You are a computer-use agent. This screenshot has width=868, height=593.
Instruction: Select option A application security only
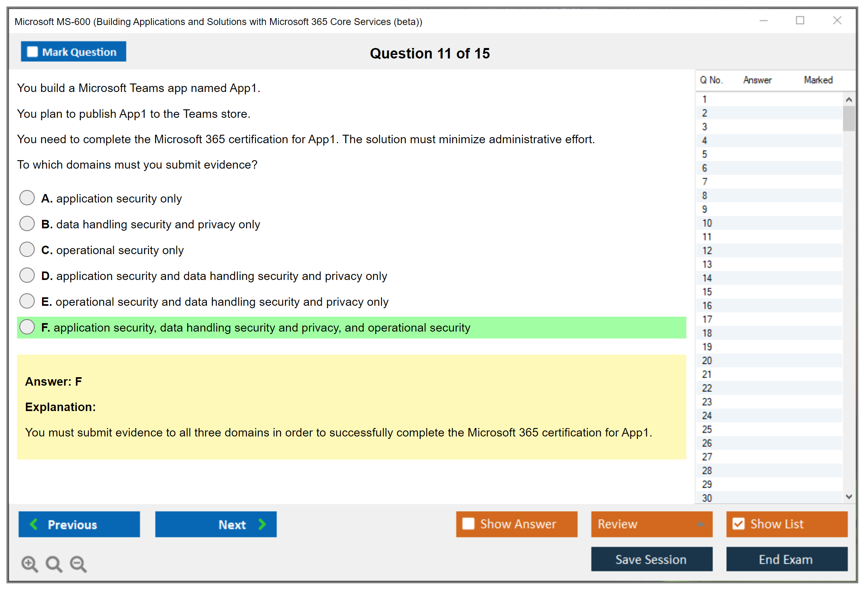click(x=27, y=198)
